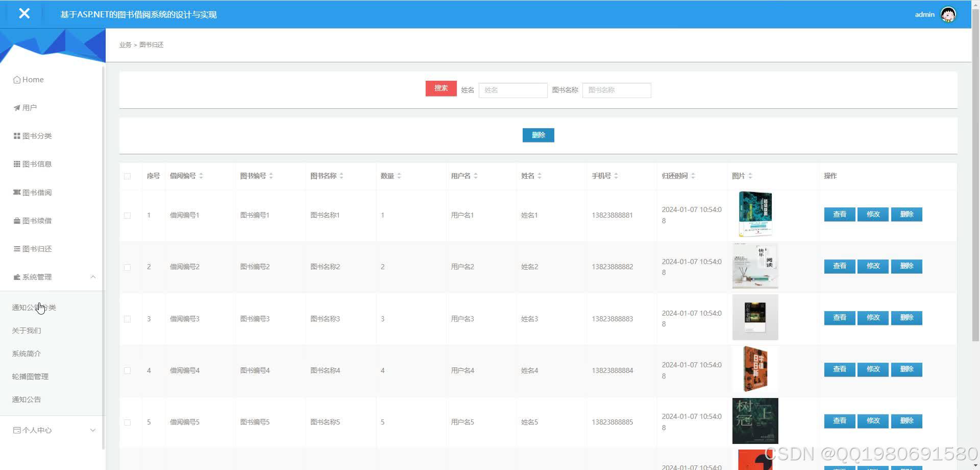Viewport: 980px width, 470px height.
Task: Go to Home in the sidebar
Action: pos(29,80)
